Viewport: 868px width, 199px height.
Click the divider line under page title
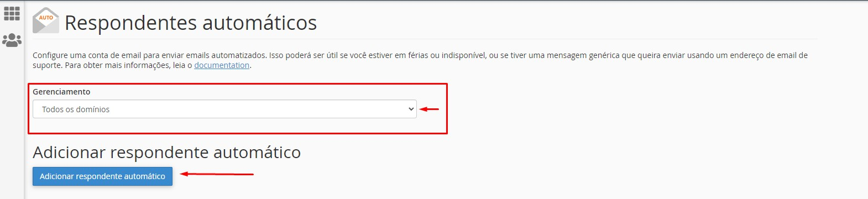point(425,39)
